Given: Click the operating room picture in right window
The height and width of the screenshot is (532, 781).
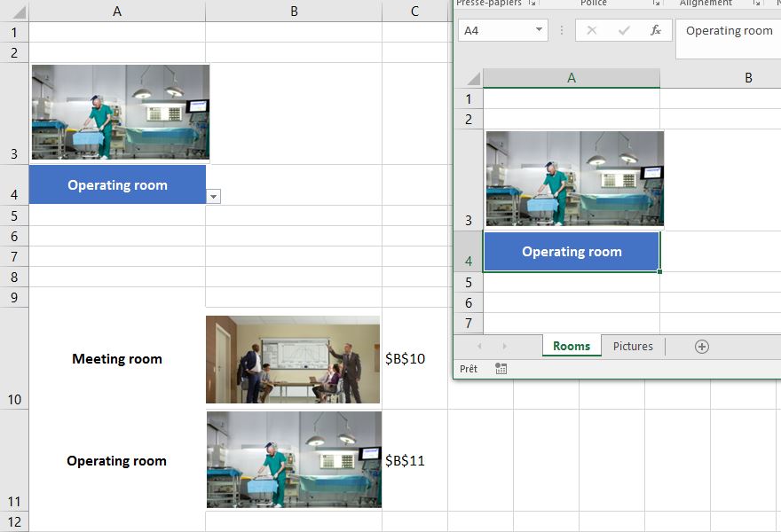Looking at the screenshot, I should (575, 178).
